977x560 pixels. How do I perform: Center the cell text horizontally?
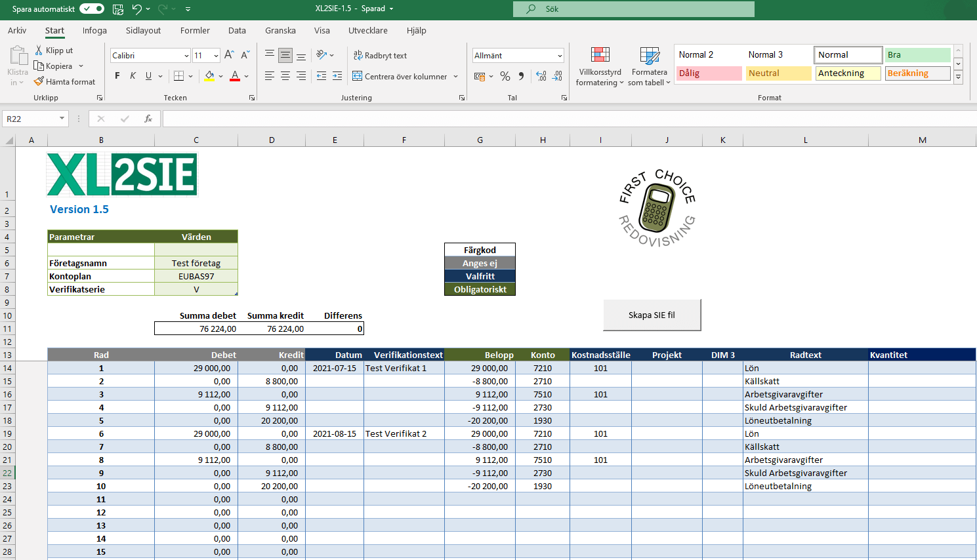(x=285, y=76)
